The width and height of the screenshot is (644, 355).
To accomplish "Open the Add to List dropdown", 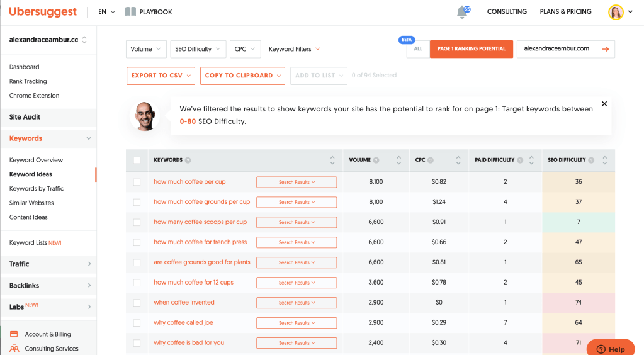I will click(x=319, y=76).
